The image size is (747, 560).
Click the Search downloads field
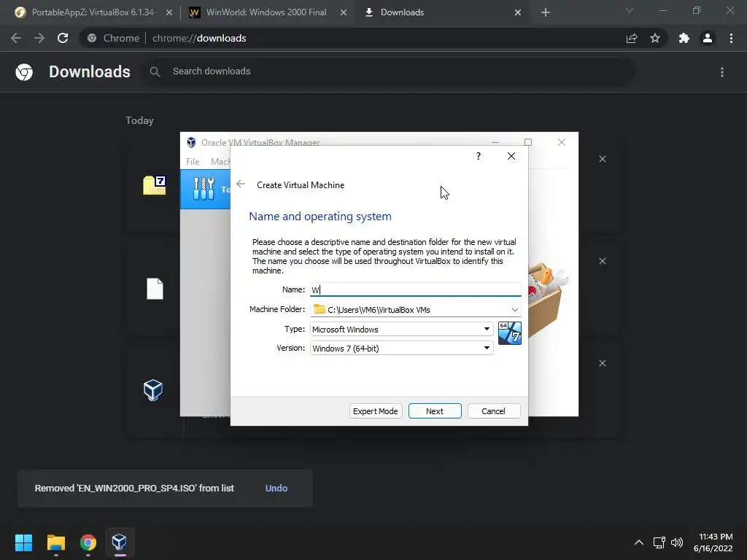click(388, 71)
